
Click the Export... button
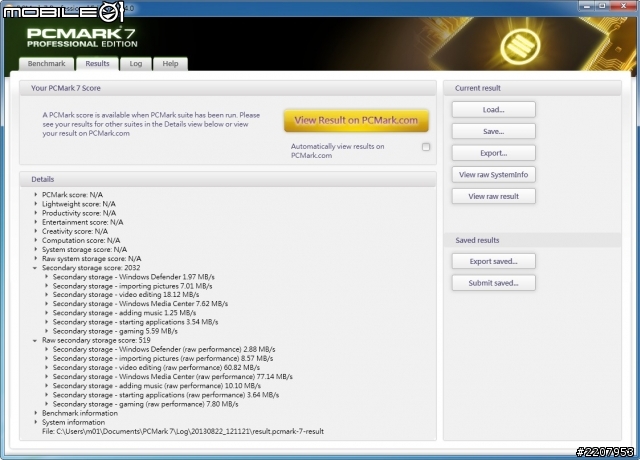pyautogui.click(x=493, y=153)
